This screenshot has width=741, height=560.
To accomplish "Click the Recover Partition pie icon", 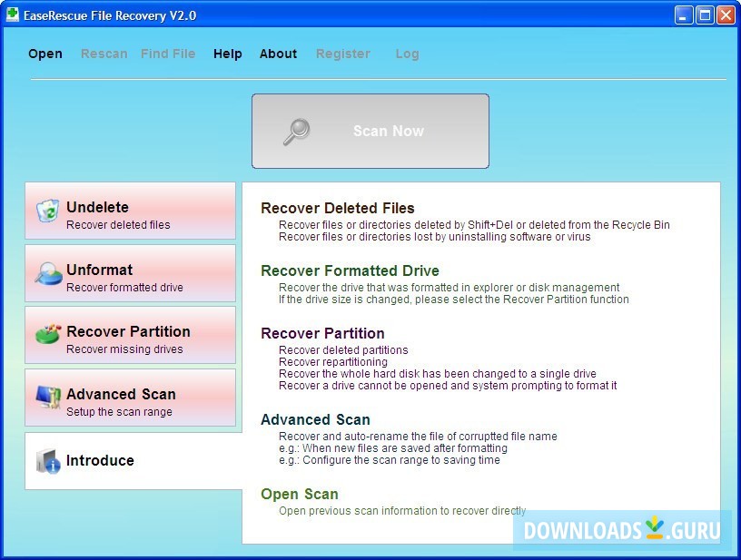I will click(x=48, y=334).
